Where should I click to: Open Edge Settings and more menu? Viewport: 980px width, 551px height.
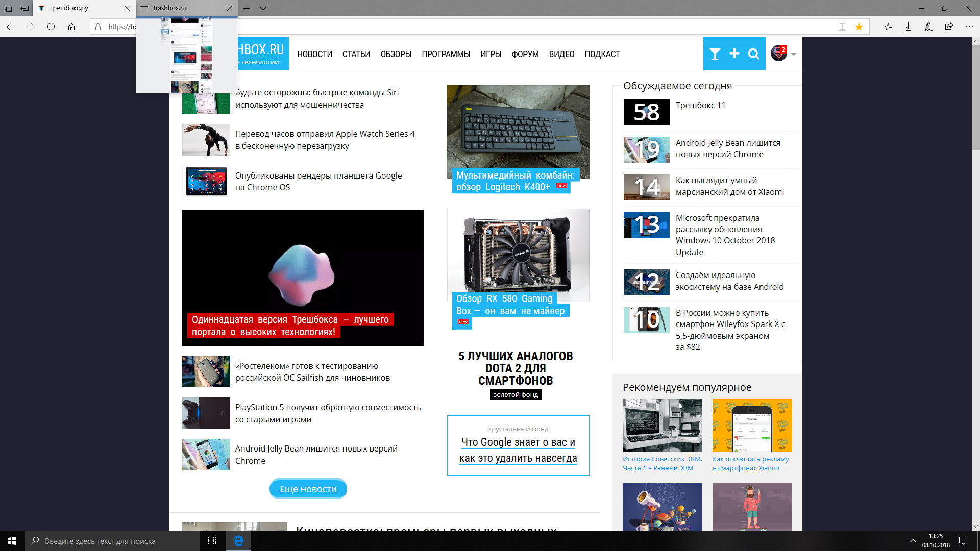coord(970,27)
